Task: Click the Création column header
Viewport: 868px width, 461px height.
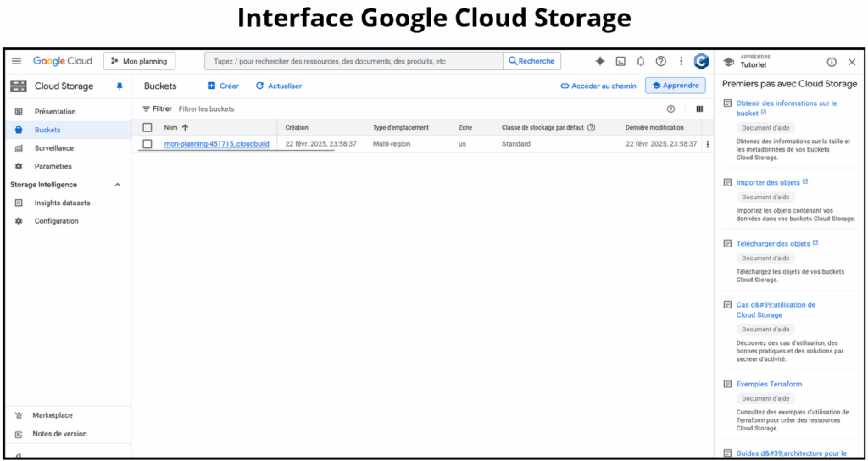Action: (297, 127)
